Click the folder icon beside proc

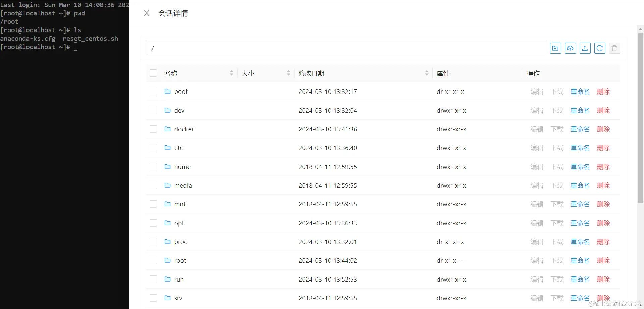(x=168, y=242)
